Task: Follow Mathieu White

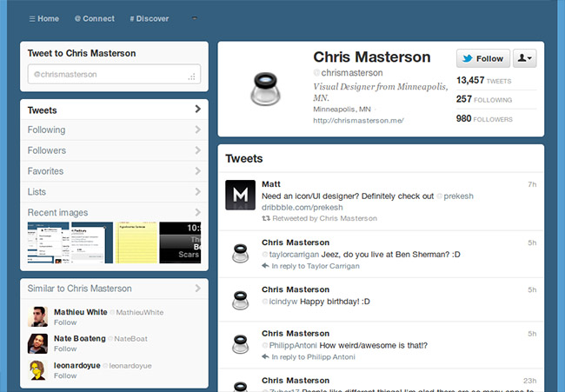Action: click(x=65, y=322)
